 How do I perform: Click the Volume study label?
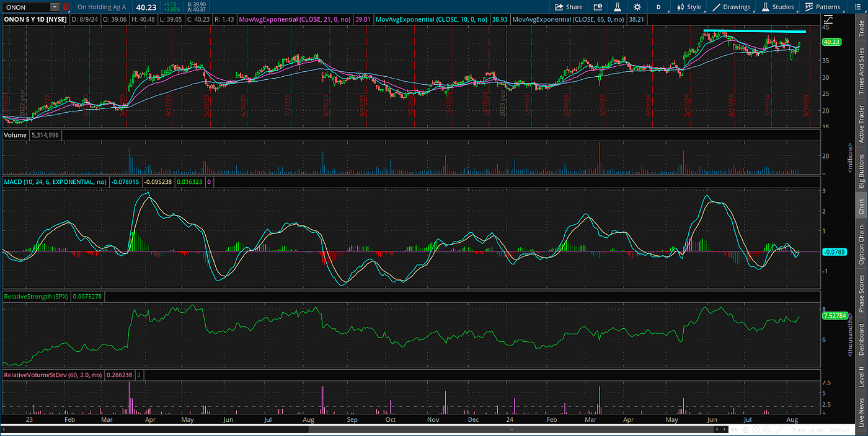tap(14, 134)
